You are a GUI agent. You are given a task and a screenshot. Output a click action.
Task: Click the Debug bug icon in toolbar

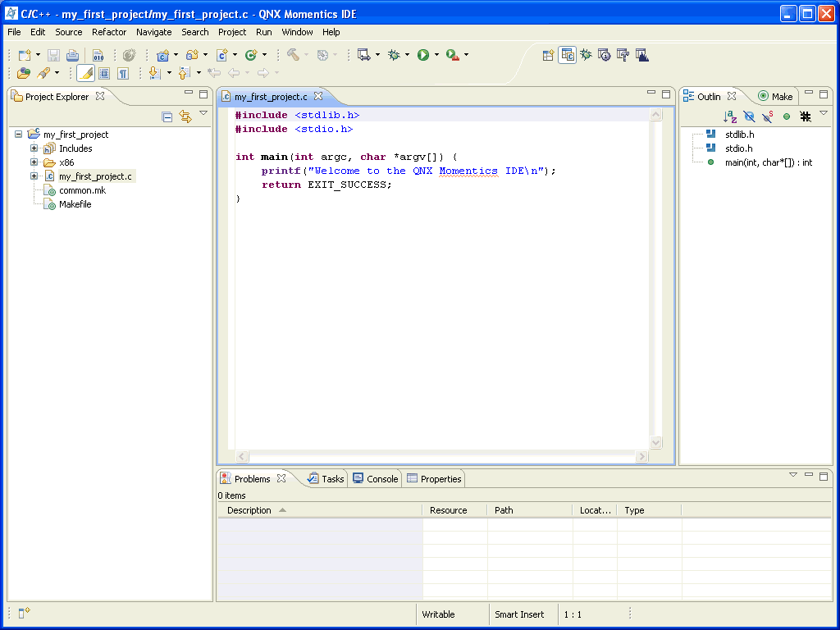(x=394, y=55)
